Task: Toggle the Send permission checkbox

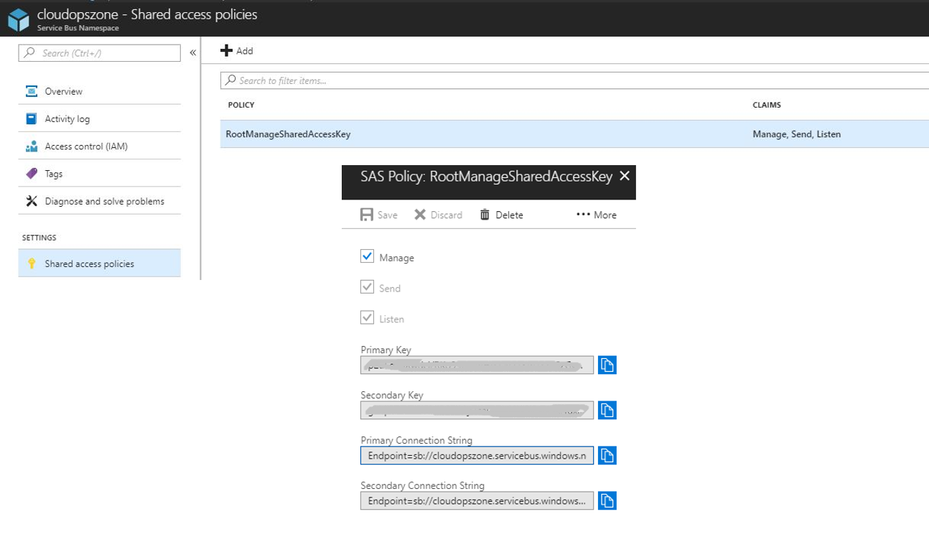Action: [368, 287]
